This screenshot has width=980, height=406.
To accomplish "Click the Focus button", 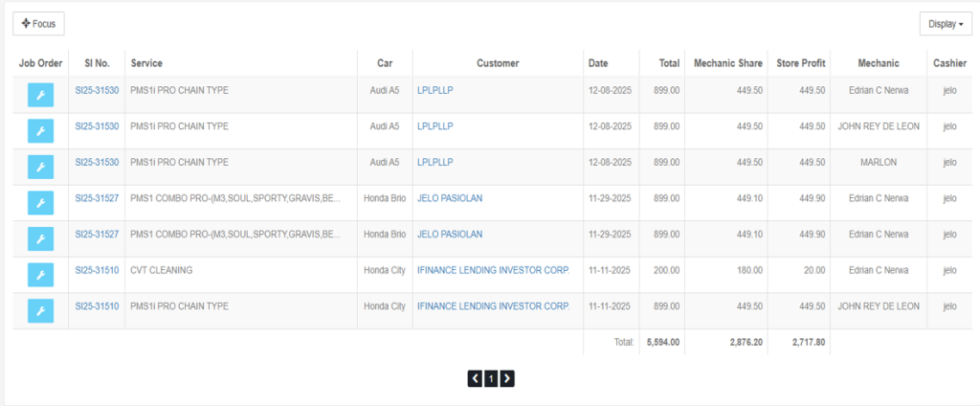I will pos(38,23).
